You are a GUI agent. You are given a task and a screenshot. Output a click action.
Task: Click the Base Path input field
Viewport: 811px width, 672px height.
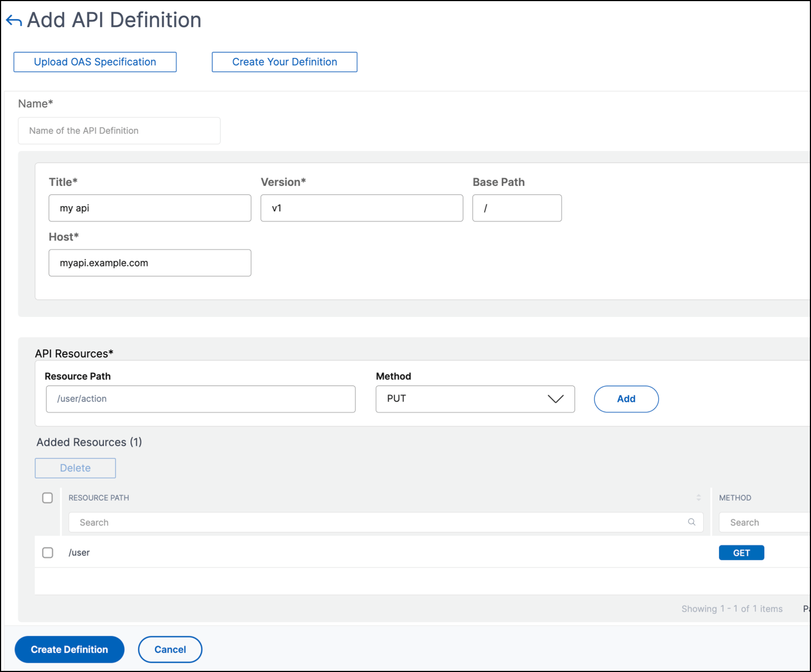pyautogui.click(x=517, y=208)
